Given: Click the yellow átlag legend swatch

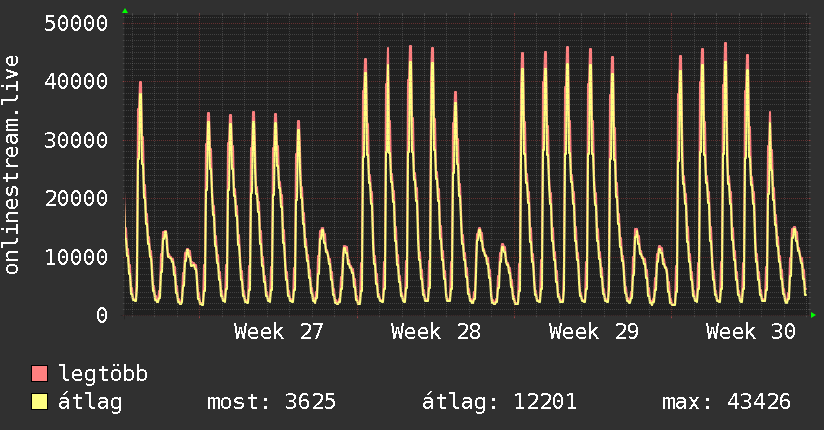Looking at the screenshot, I should [x=39, y=401].
